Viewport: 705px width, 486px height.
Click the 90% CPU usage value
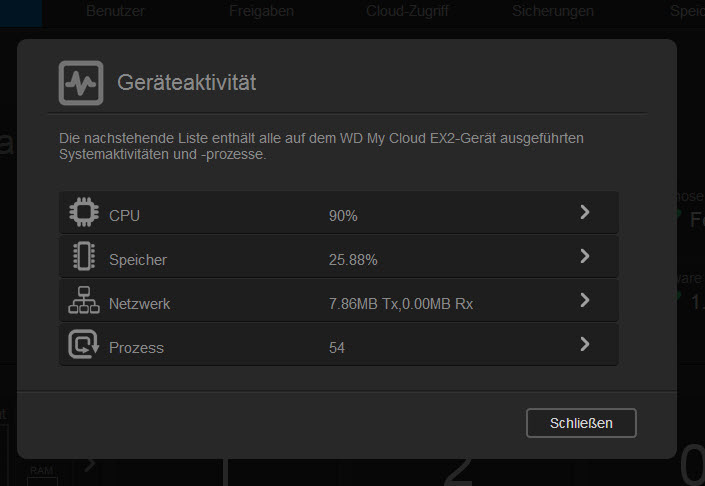click(x=343, y=216)
